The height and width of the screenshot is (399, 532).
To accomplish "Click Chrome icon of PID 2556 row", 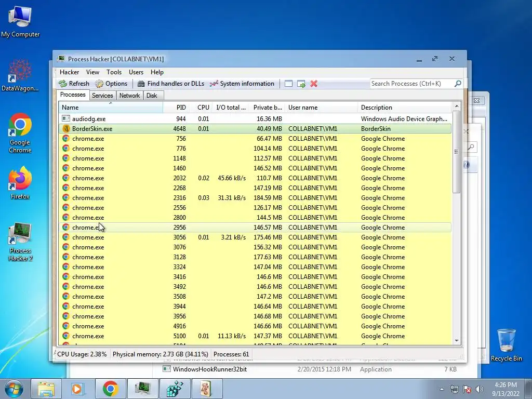I will point(66,207).
